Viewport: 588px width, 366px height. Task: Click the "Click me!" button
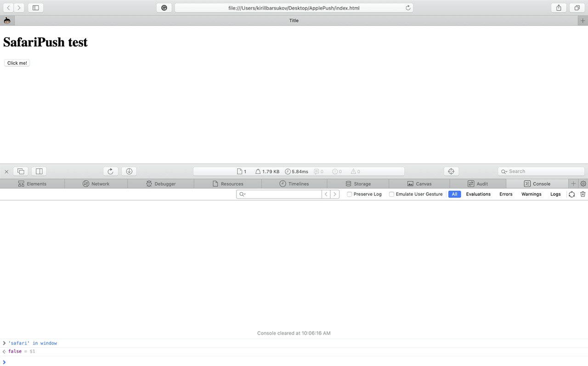click(x=17, y=63)
